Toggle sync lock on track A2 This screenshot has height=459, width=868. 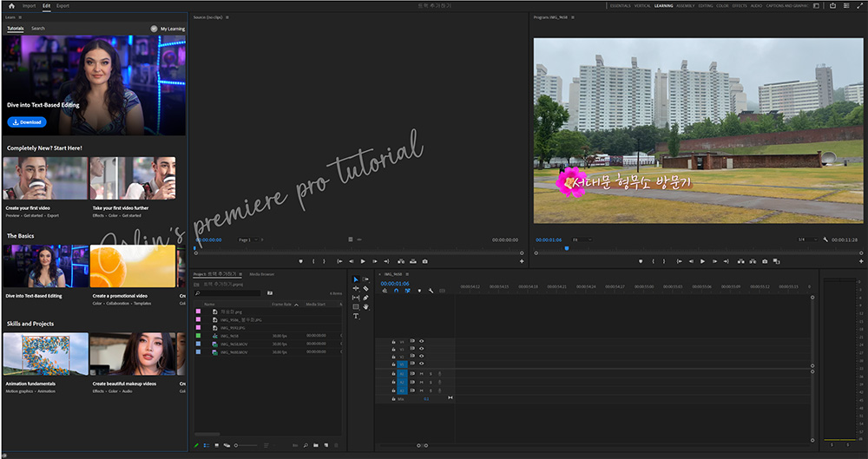412,382
